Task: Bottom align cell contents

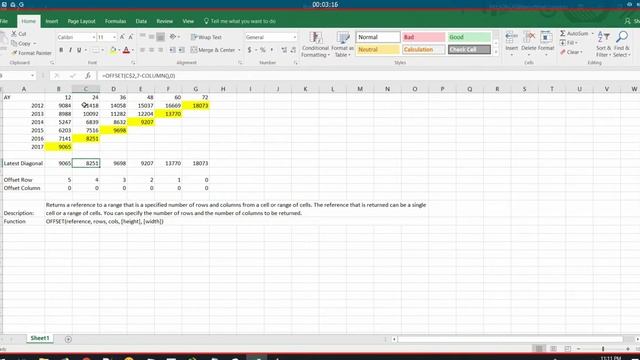Action: point(160,37)
